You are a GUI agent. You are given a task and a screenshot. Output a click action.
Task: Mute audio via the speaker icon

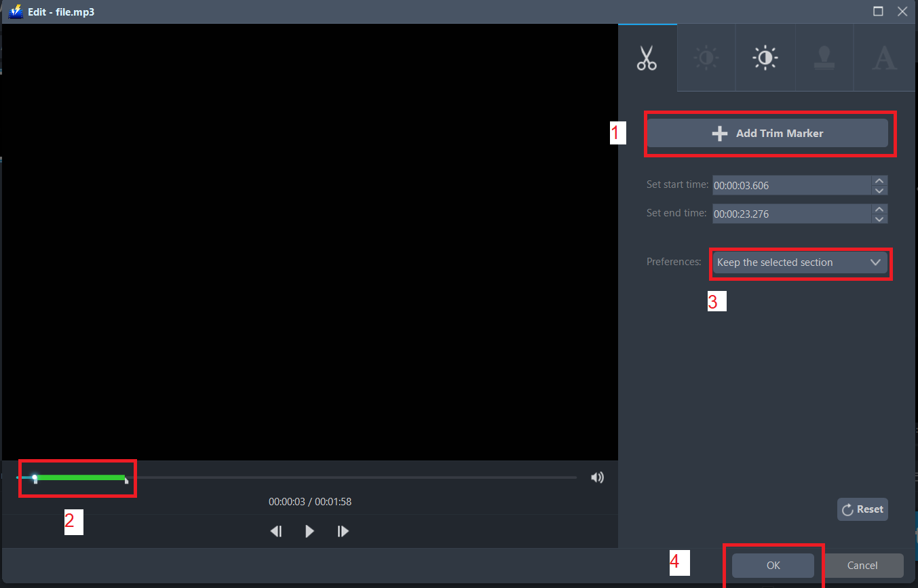597,477
